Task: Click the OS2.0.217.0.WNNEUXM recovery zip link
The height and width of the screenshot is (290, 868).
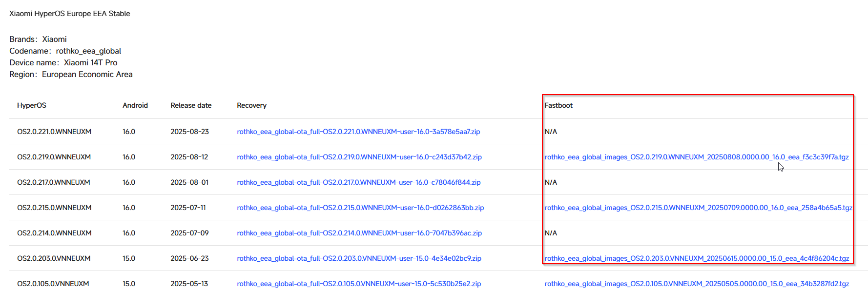Action: point(358,182)
